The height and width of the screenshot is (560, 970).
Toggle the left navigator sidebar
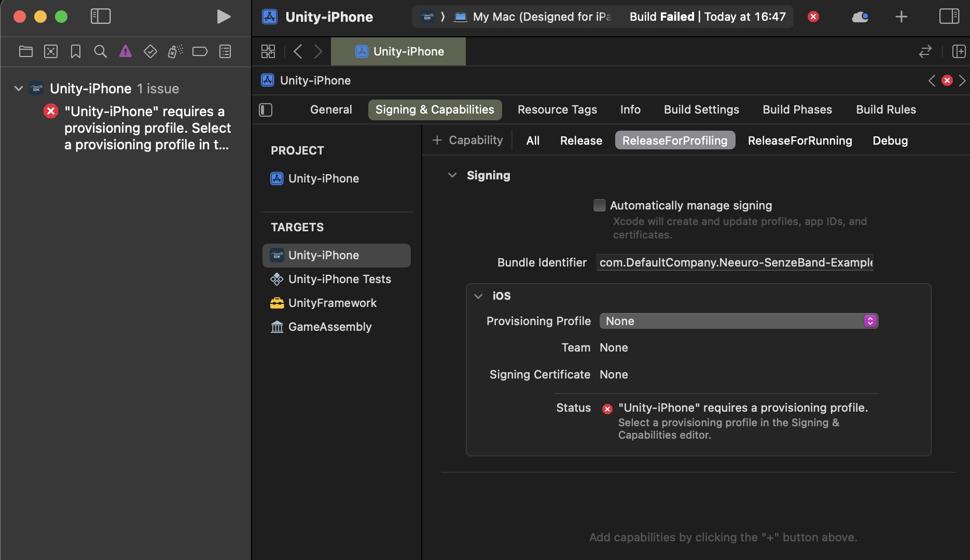[101, 17]
